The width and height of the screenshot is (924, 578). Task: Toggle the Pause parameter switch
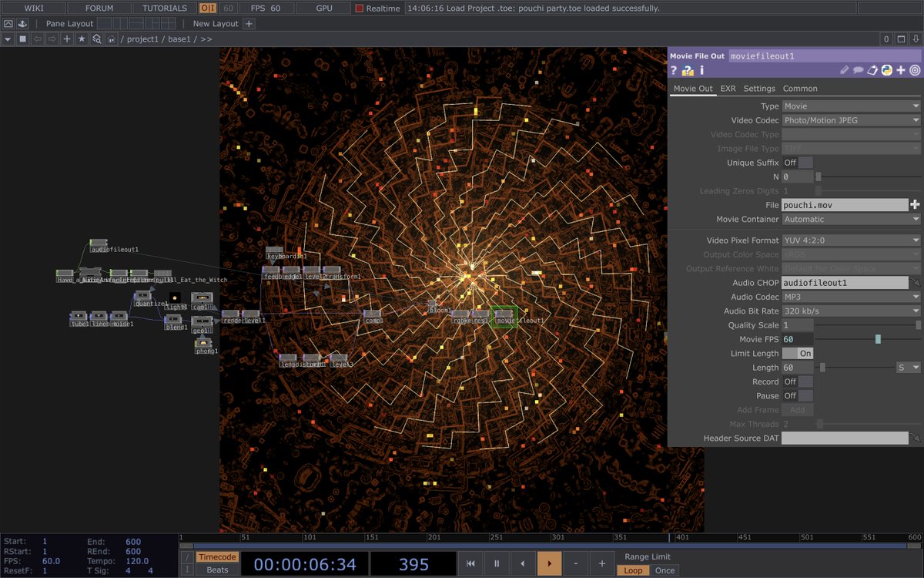point(798,395)
